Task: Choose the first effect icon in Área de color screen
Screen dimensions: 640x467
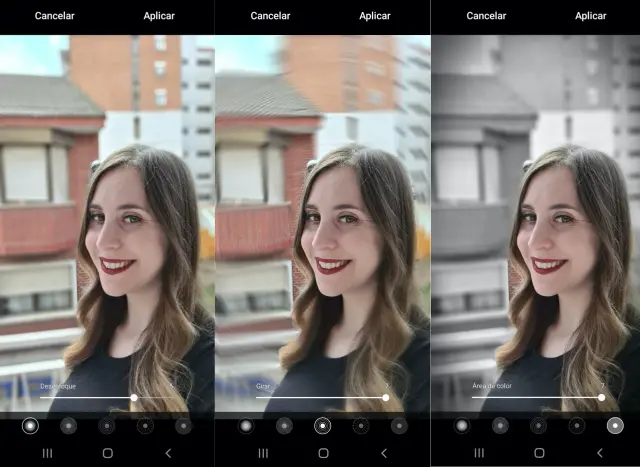Action: (x=462, y=426)
